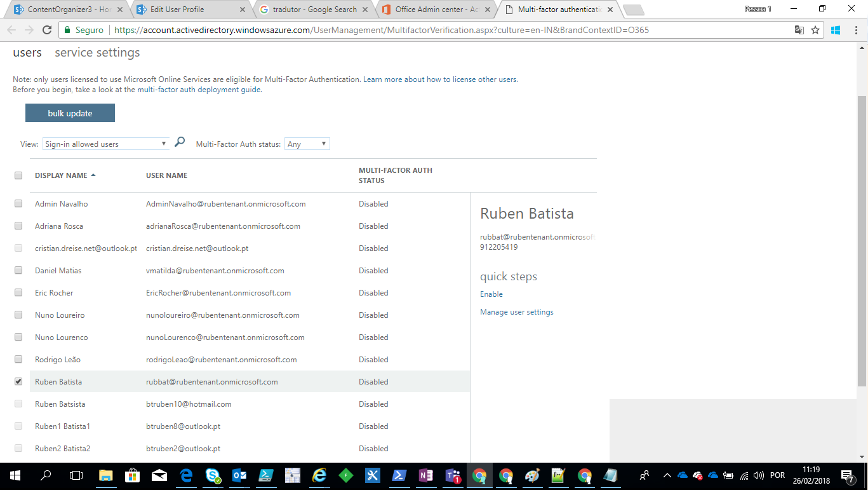
Task: Open the search magnifier next to View dropdown
Action: coord(180,142)
